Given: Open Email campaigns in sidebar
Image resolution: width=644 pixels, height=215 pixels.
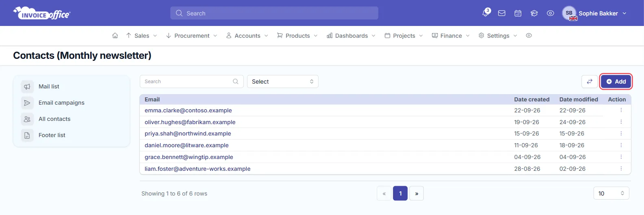Looking at the screenshot, I should tap(61, 103).
